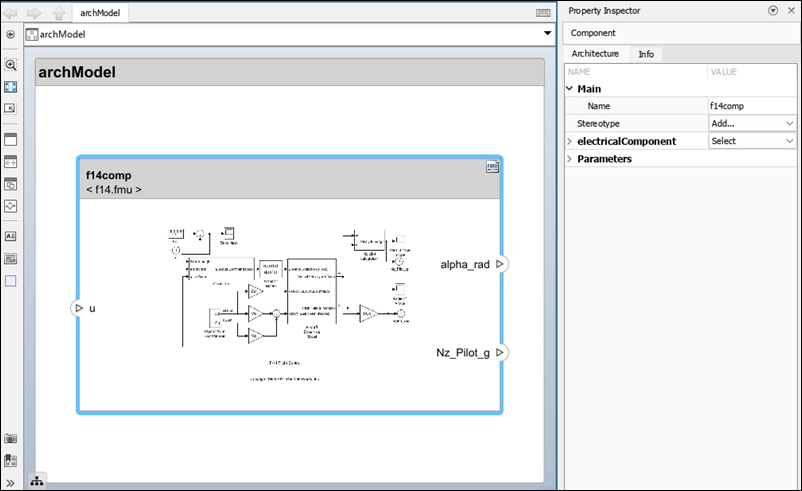The image size is (802, 491).
Task: Click Fit to View icon
Action: click(x=11, y=87)
